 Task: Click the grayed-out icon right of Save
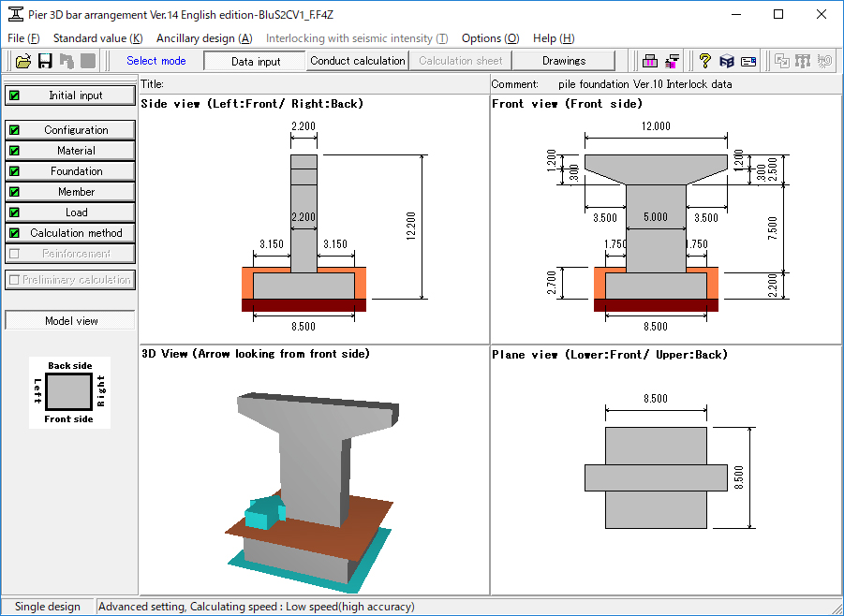(67, 61)
